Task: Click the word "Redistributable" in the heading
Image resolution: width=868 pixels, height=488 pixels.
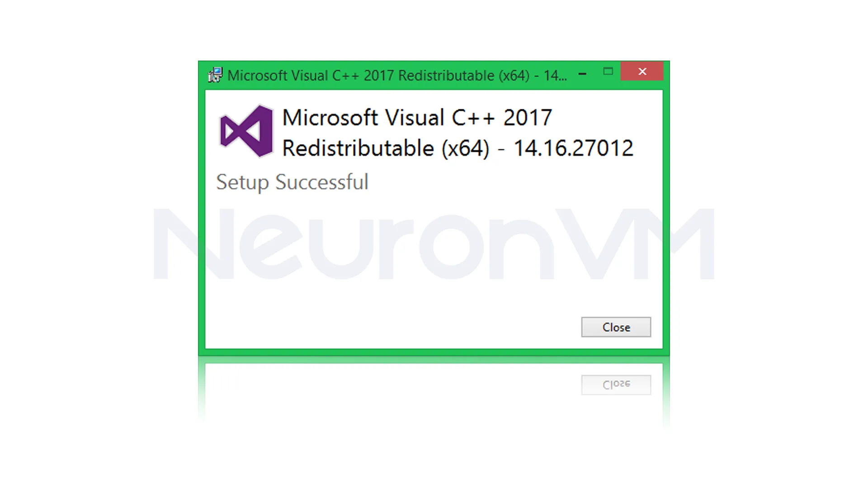Action: [x=358, y=148]
